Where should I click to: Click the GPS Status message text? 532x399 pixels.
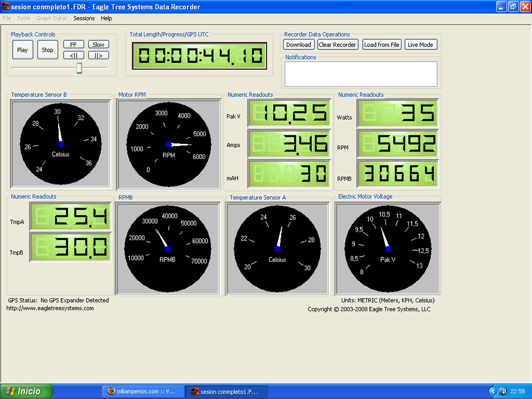tap(58, 300)
